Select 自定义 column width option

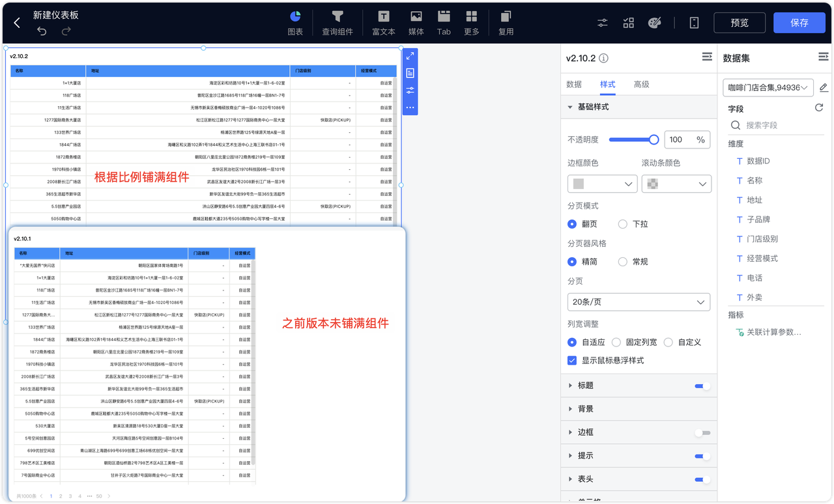click(669, 342)
